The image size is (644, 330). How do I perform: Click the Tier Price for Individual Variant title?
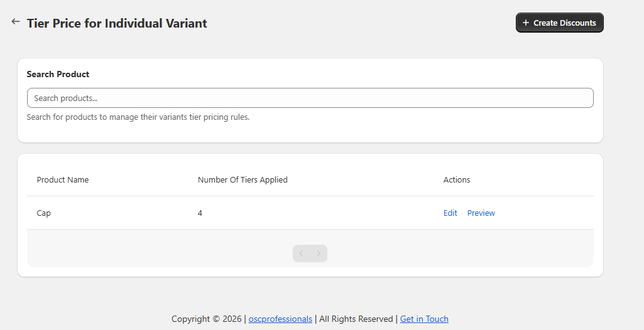(x=117, y=23)
